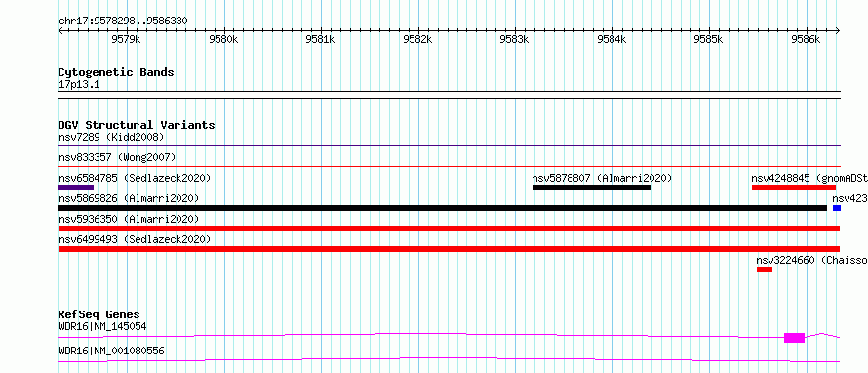
Task: Click the ruler's right end arrow
Action: (838, 30)
